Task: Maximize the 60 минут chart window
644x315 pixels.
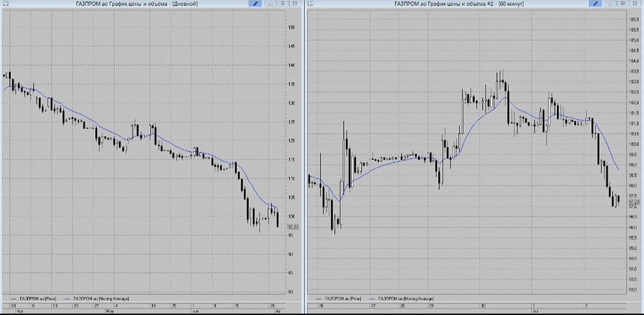Action: point(623,3)
